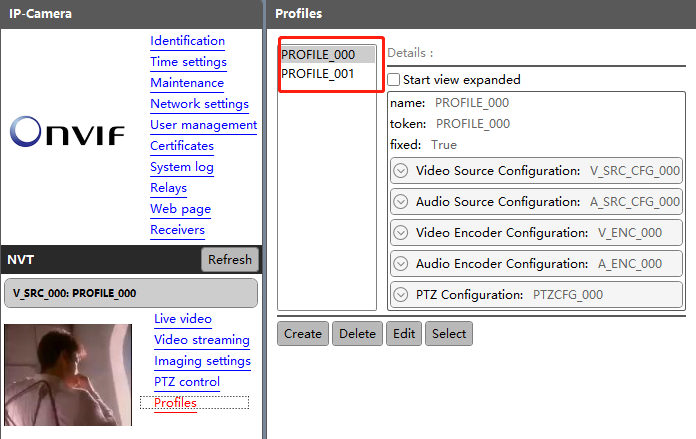
Task: Enable the Start view expanded checkbox
Action: (393, 80)
